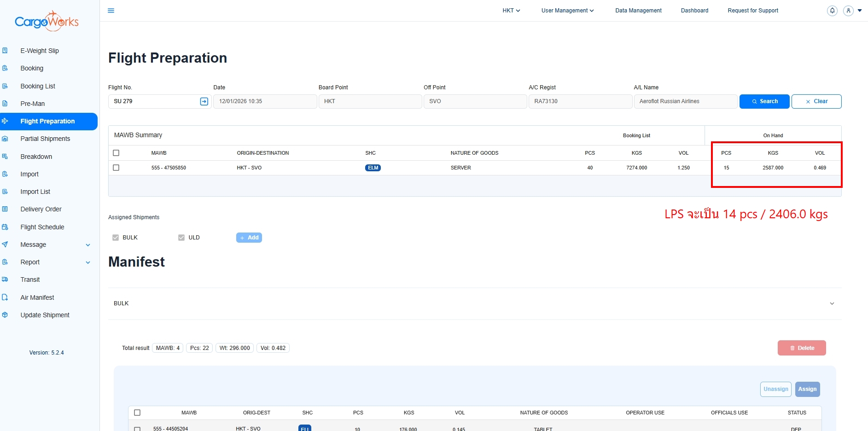The image size is (868, 431).
Task: Open Partial Shipments in the sidebar
Action: pyautogui.click(x=45, y=139)
